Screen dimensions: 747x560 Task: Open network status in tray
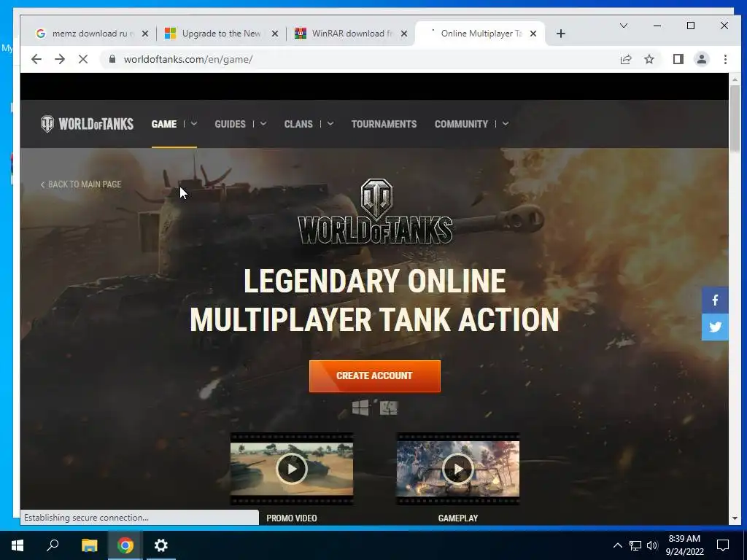[x=635, y=545]
